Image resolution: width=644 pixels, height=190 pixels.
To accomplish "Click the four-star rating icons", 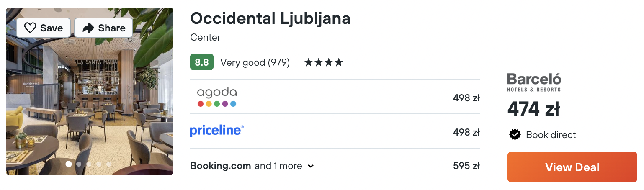I will [324, 63].
